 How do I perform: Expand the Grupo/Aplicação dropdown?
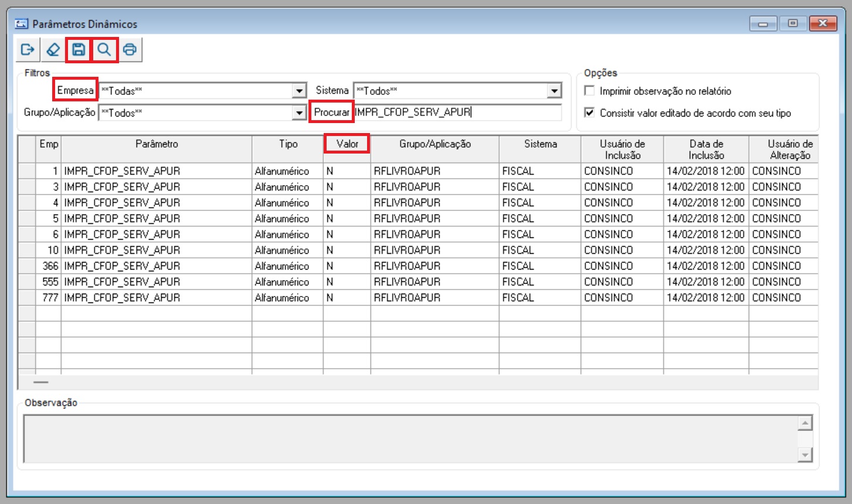(x=299, y=113)
